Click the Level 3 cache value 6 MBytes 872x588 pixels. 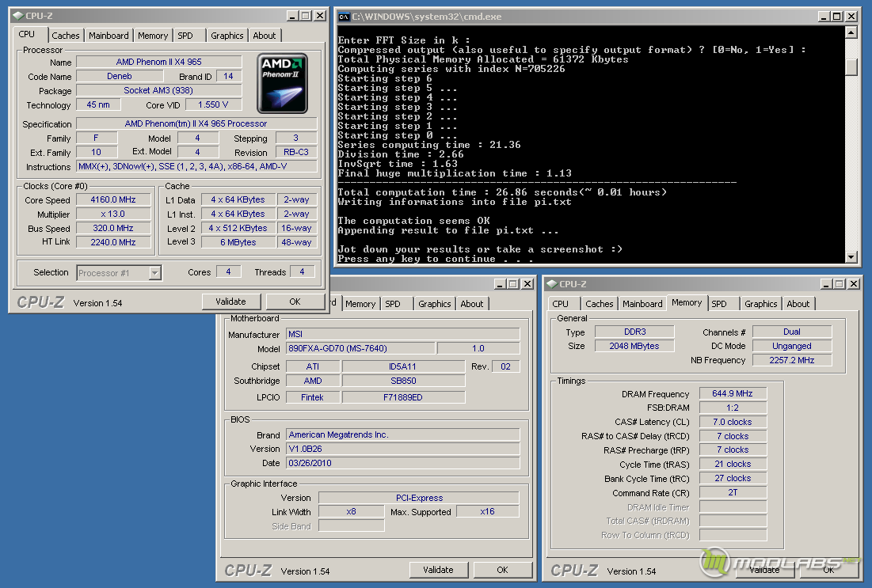[238, 242]
